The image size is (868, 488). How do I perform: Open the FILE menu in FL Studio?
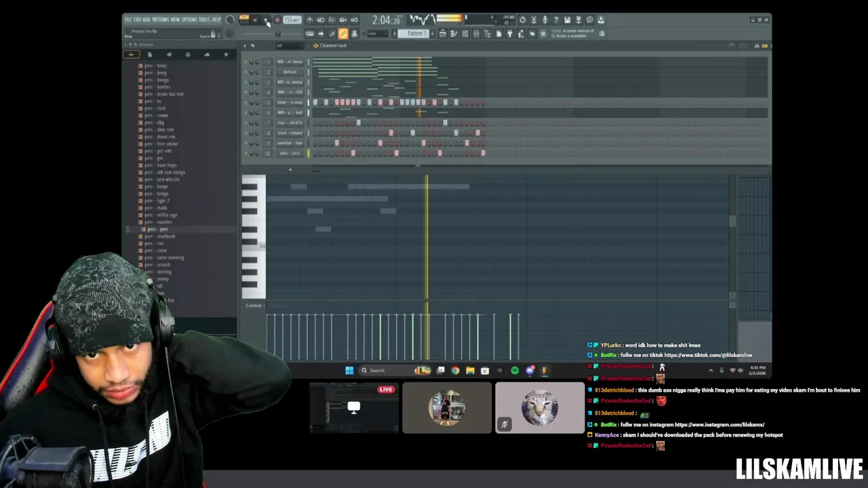click(129, 20)
